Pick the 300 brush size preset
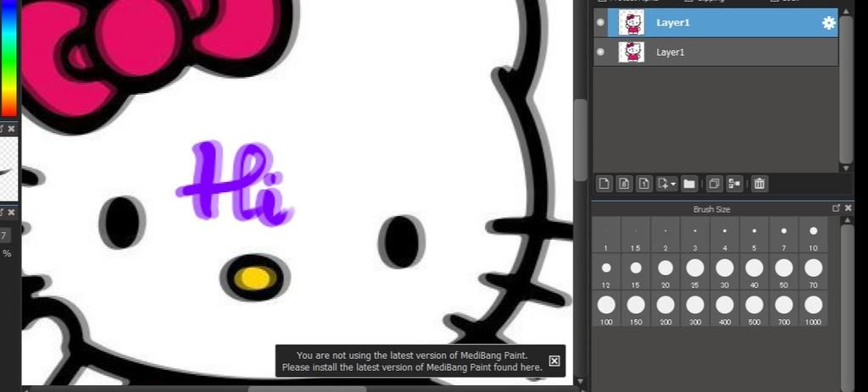 click(695, 308)
